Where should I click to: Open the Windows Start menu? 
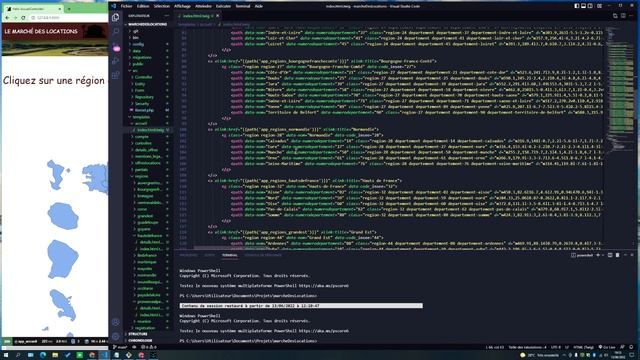pyautogui.click(x=6, y=355)
